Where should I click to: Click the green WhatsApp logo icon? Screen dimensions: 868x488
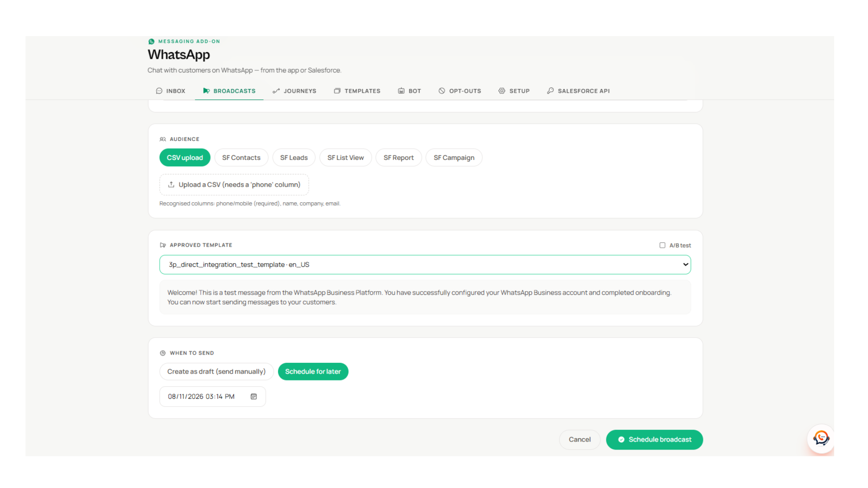(151, 42)
